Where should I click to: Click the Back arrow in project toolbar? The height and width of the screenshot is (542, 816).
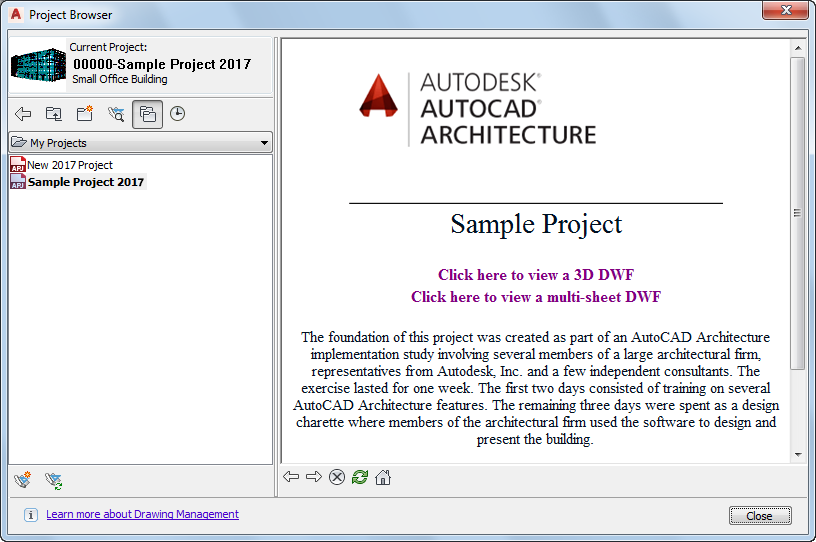tap(23, 114)
